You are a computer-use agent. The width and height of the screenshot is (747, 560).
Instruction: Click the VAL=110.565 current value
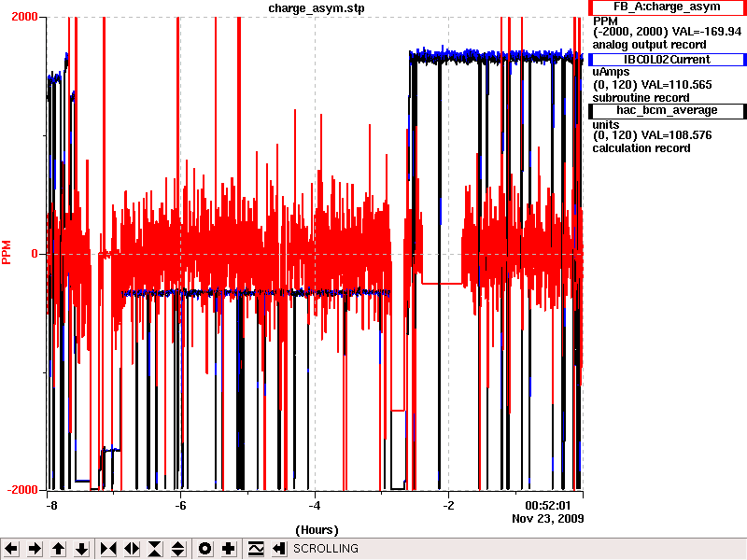pos(676,85)
